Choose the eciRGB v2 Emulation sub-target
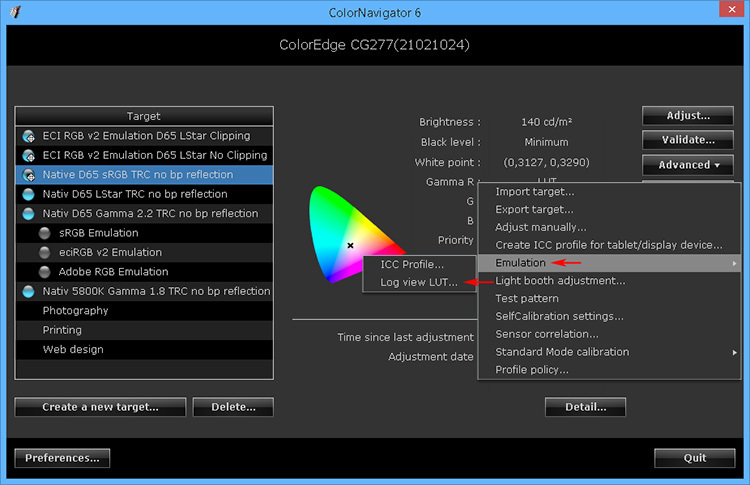This screenshot has height=485, width=750. point(144,252)
